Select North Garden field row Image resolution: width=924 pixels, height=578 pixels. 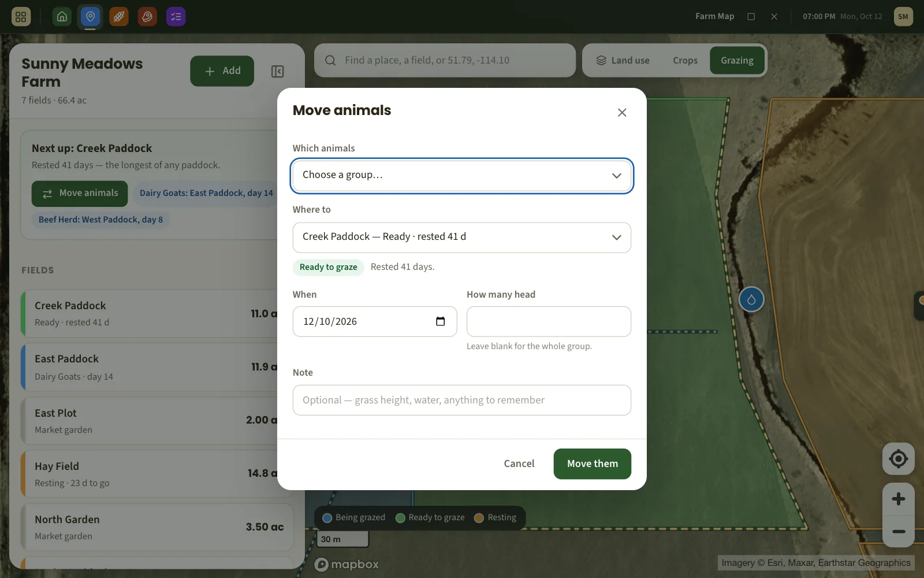tap(157, 527)
